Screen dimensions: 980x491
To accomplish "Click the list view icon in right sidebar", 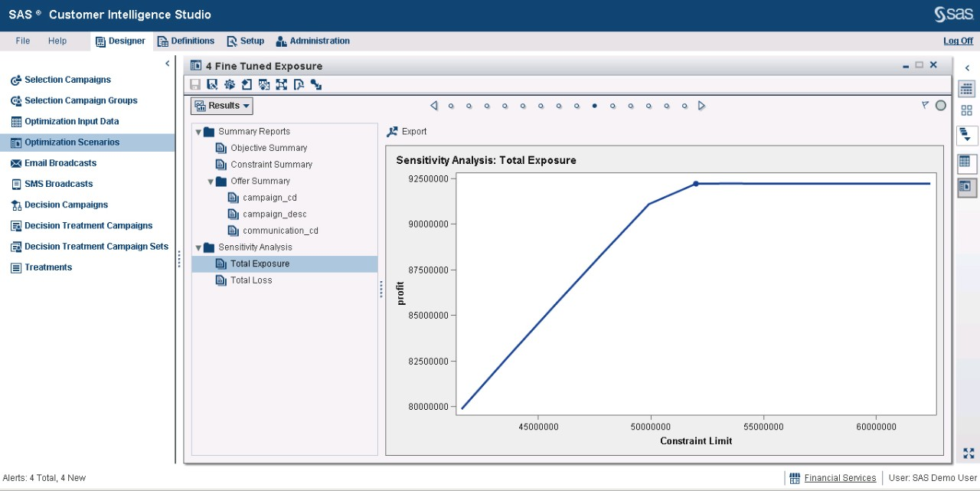I will 967,89.
